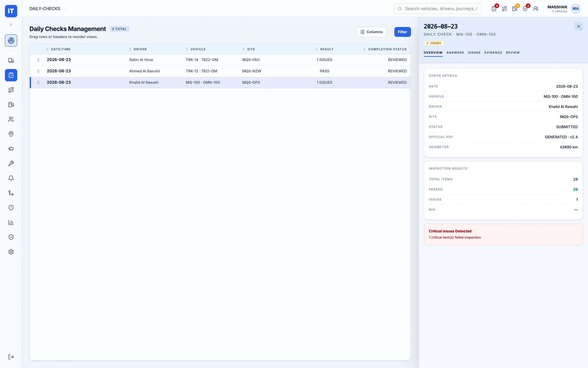Click drag handle on Salim Al Hinai row
This screenshot has height=368, width=588.
tap(38, 60)
